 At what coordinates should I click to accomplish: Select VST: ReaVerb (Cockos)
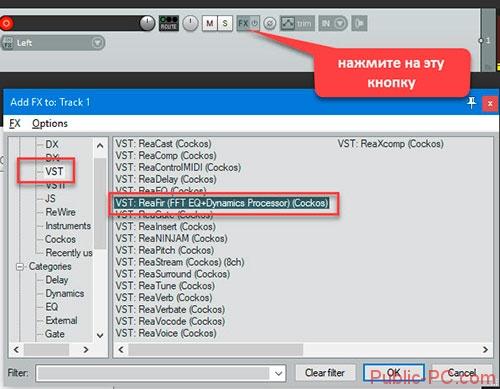[164, 298]
